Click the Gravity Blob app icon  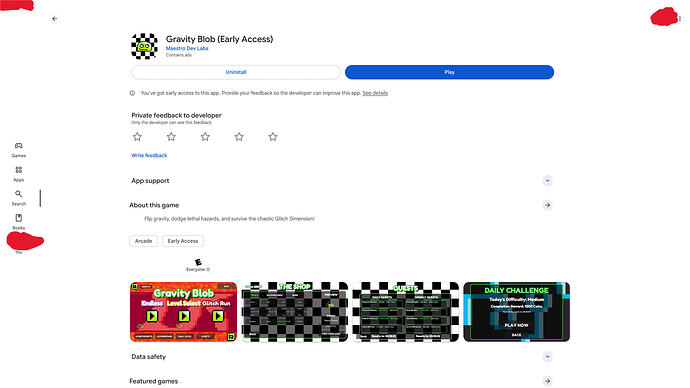pos(144,46)
